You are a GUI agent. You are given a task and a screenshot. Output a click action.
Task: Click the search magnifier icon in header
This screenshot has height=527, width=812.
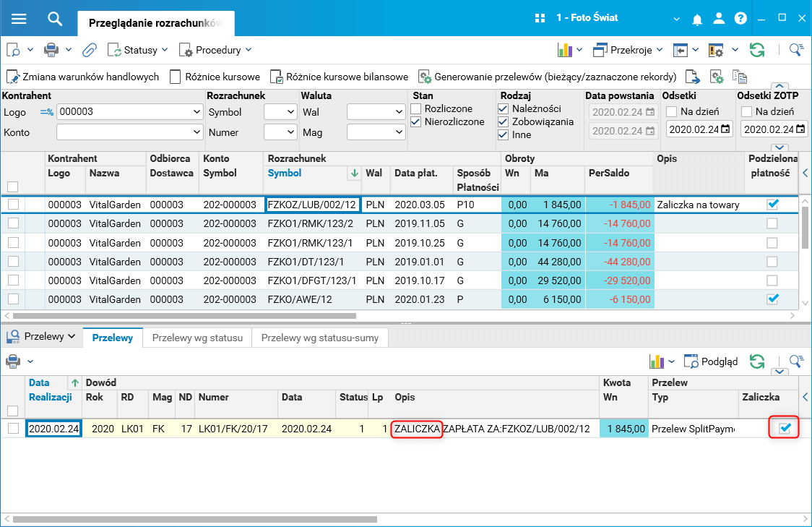point(55,18)
